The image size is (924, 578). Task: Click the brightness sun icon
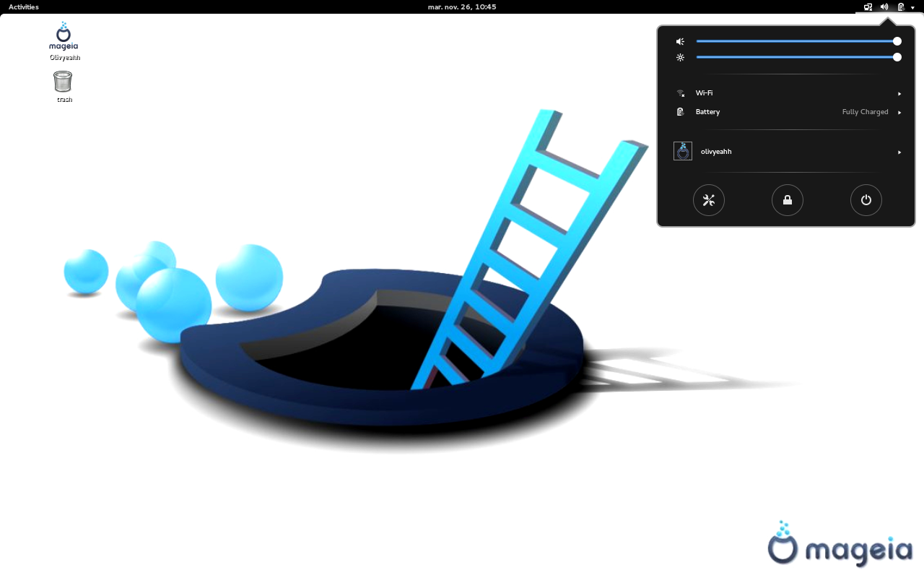click(680, 57)
